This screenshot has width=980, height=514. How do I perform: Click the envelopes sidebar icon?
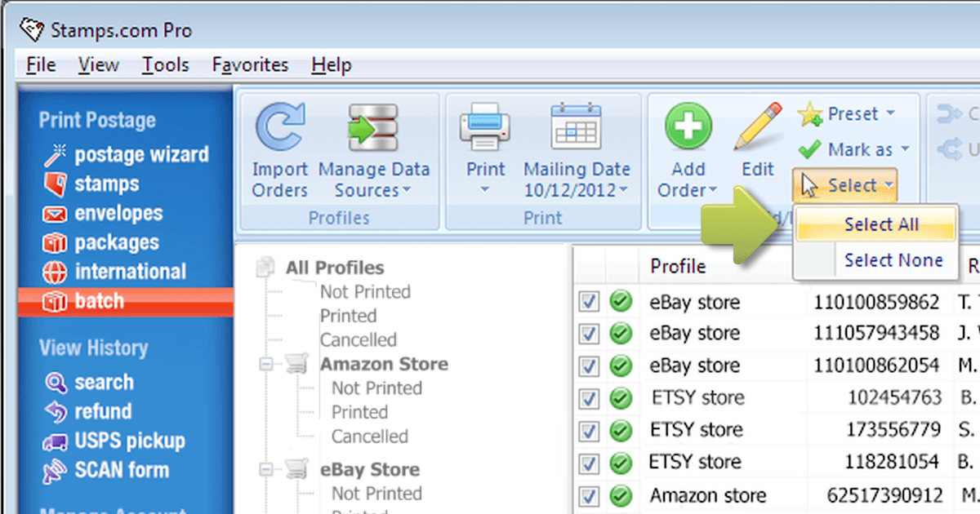coord(55,214)
